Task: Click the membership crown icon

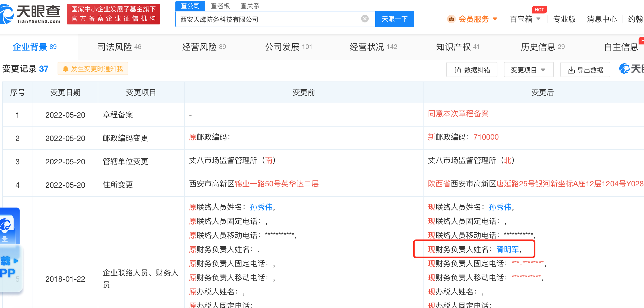Action: tap(451, 19)
